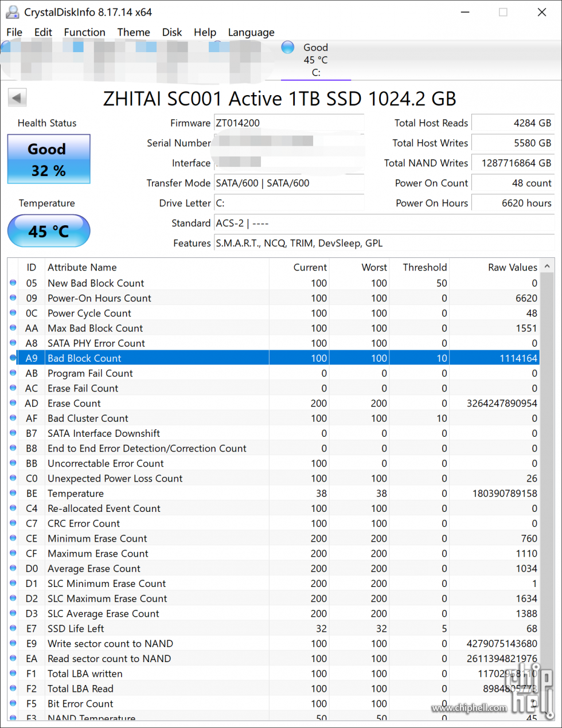
Task: Open the Language menu
Action: [251, 32]
